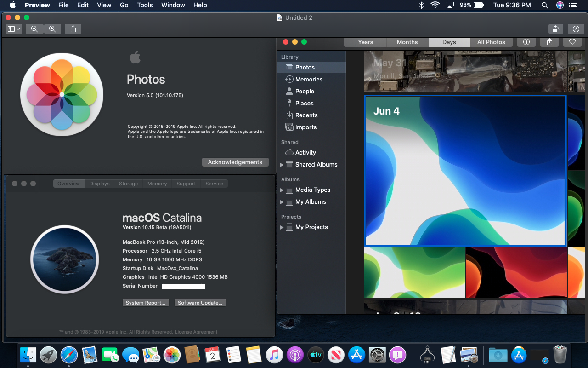Open the View menu

tap(104, 5)
